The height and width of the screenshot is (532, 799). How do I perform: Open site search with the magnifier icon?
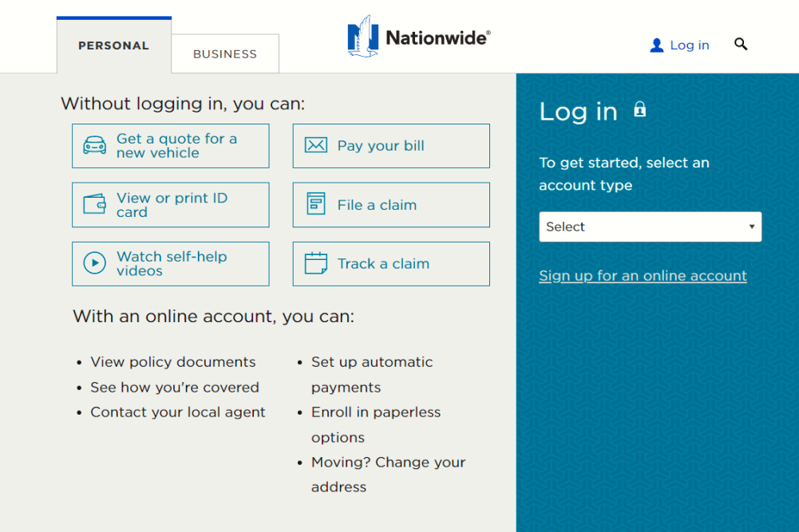pos(741,44)
